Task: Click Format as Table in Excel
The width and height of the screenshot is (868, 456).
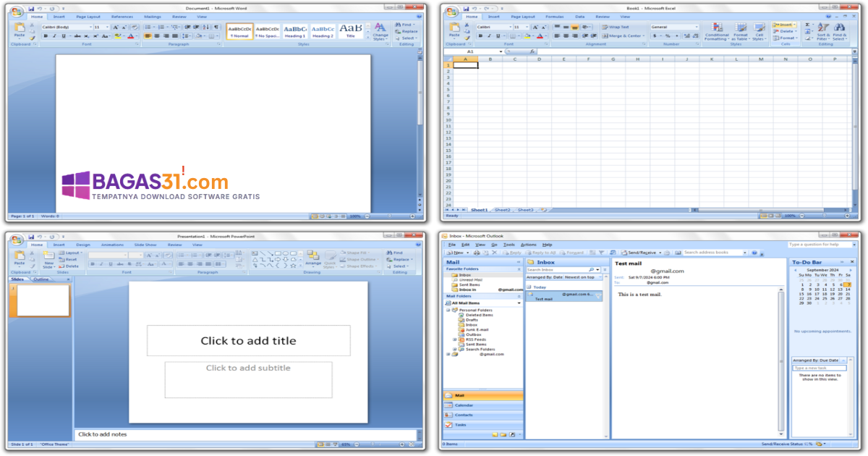Action: [x=741, y=32]
